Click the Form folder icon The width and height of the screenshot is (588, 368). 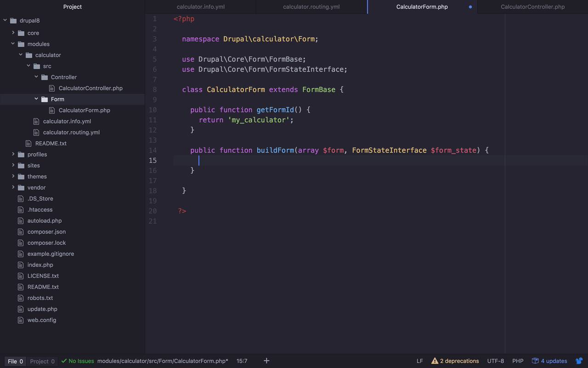click(45, 99)
